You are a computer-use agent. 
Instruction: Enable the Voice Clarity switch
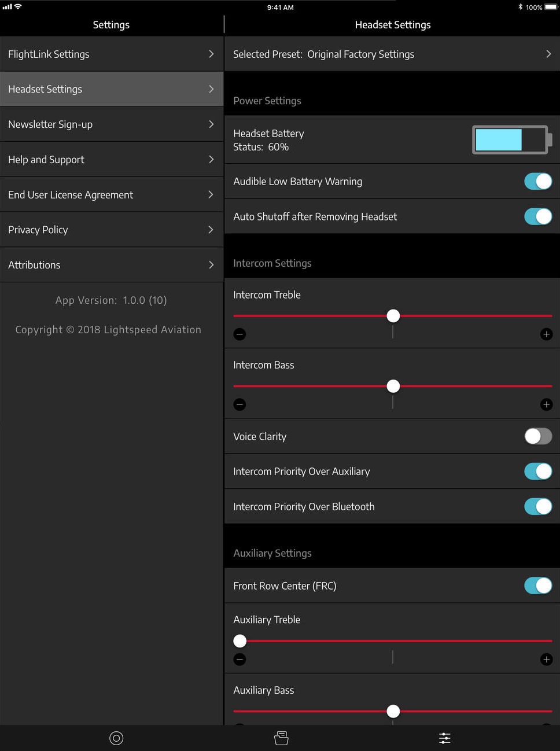[x=537, y=436]
